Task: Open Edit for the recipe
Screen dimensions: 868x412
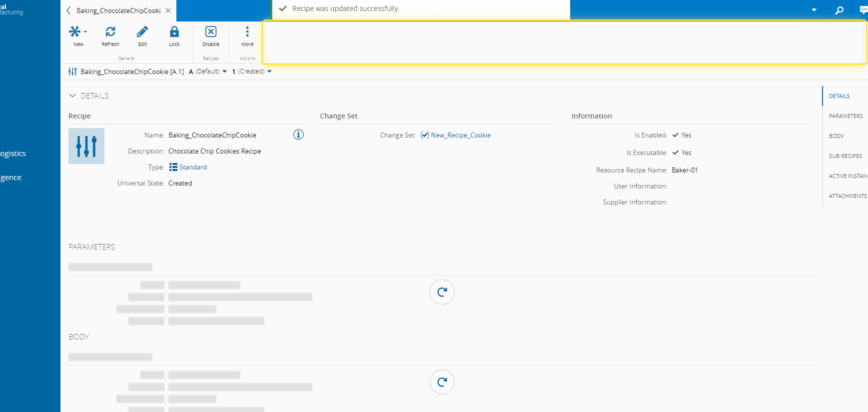Action: click(142, 36)
